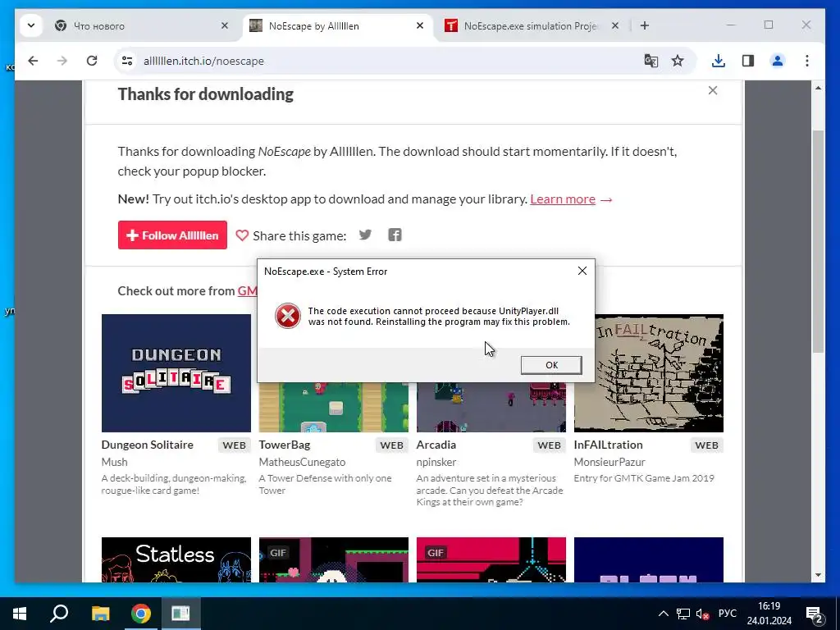Open the Windows Start menu
Viewport: 840px width, 630px height.
coord(20,614)
